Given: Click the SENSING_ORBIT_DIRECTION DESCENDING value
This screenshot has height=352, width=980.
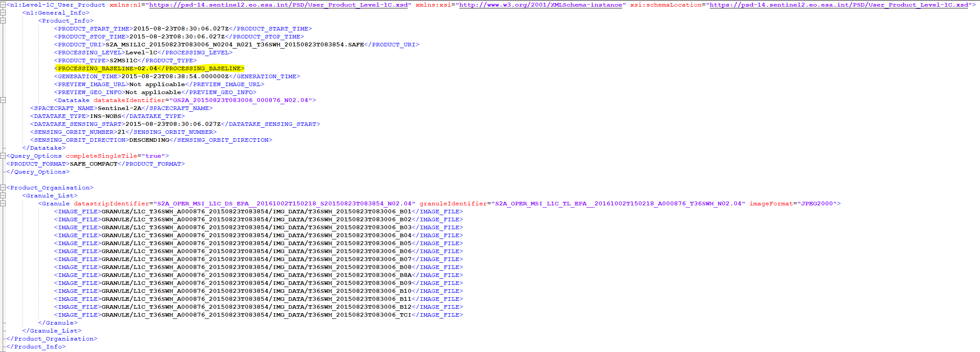Looking at the screenshot, I should click(149, 140).
